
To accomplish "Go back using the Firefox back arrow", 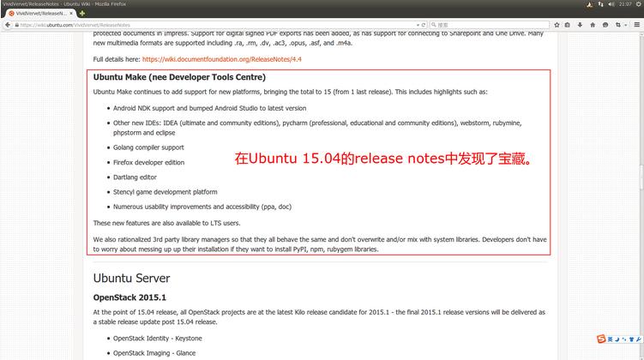I will tap(8, 25).
